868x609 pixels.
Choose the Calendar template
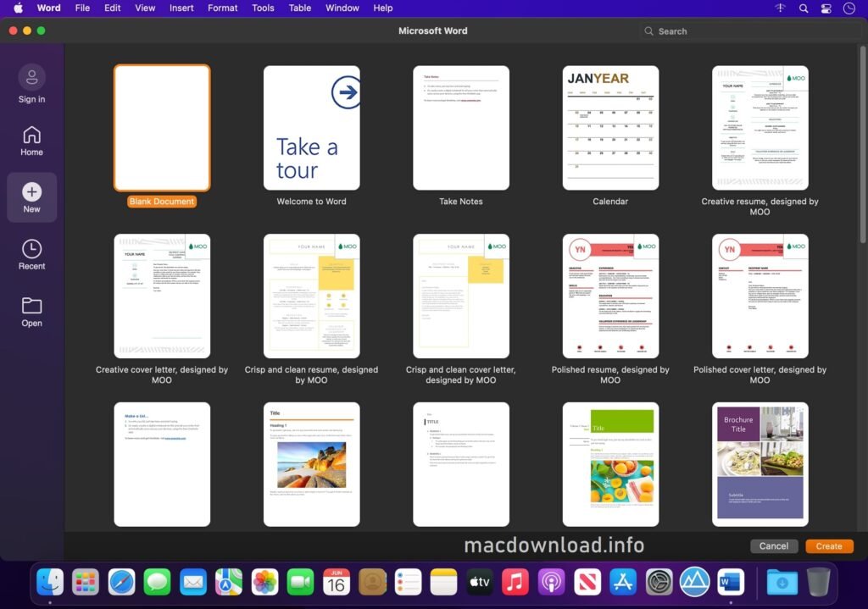click(610, 127)
